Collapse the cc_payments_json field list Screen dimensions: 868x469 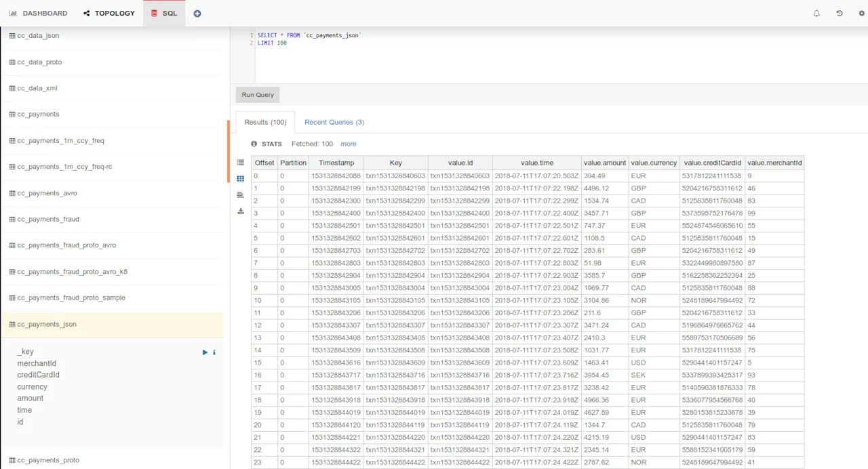pos(45,324)
